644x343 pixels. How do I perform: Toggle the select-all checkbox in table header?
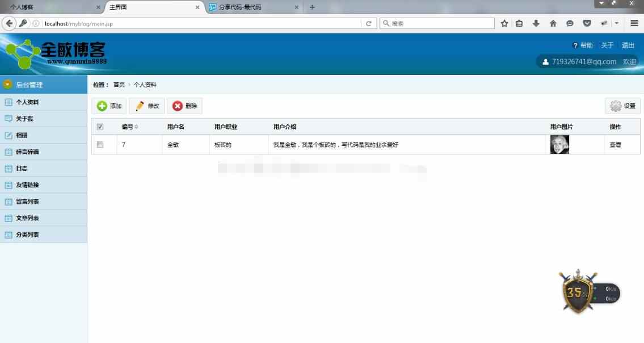click(x=100, y=127)
